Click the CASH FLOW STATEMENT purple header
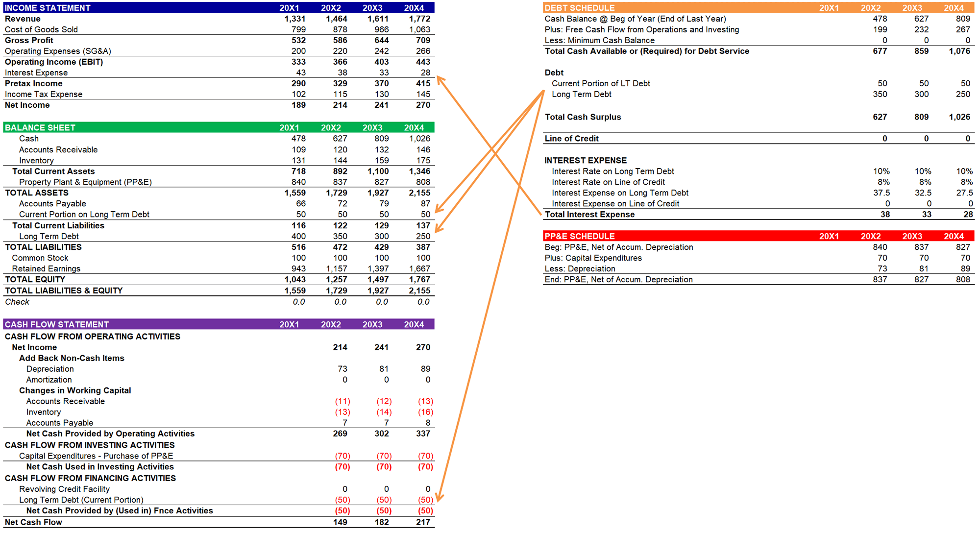Screen dimensions: 980x533 click(56, 324)
